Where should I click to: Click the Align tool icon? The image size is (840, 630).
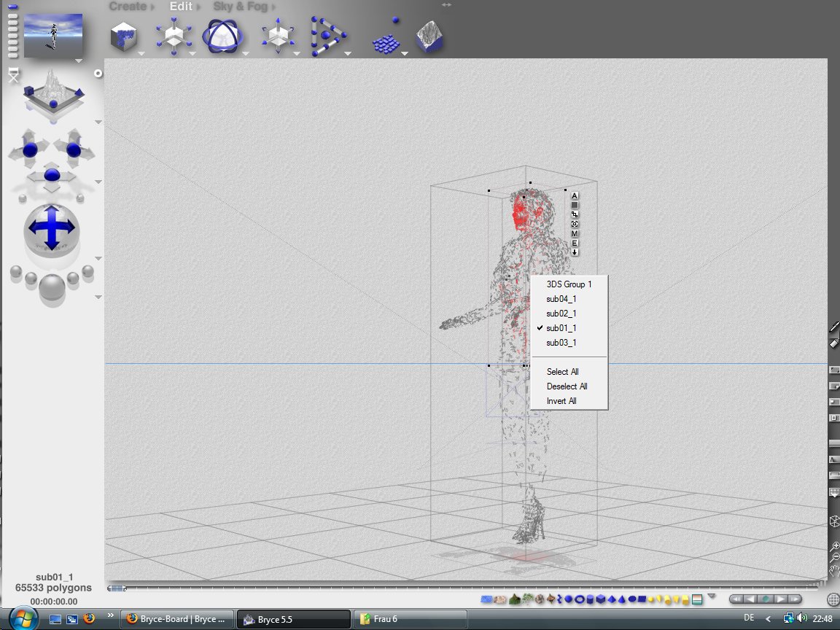(x=328, y=36)
